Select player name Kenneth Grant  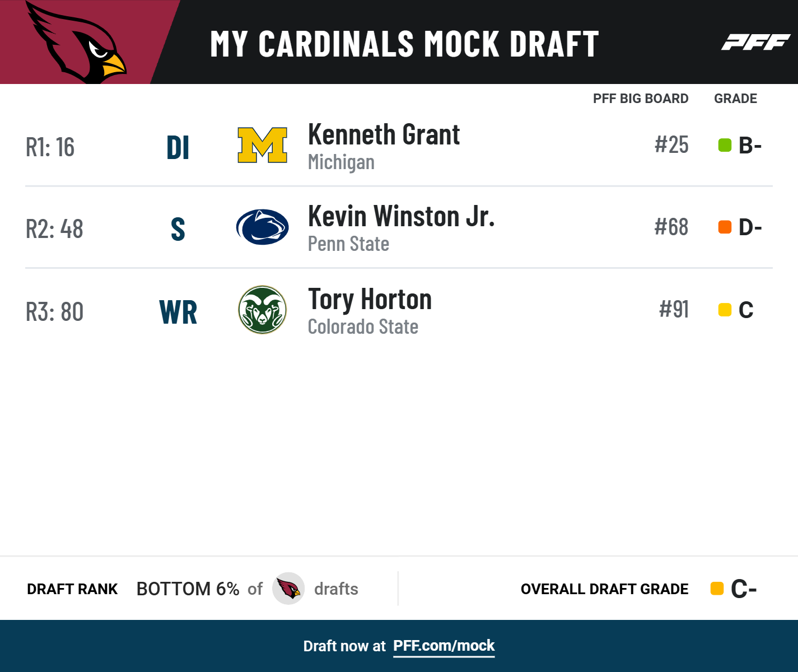coord(384,135)
